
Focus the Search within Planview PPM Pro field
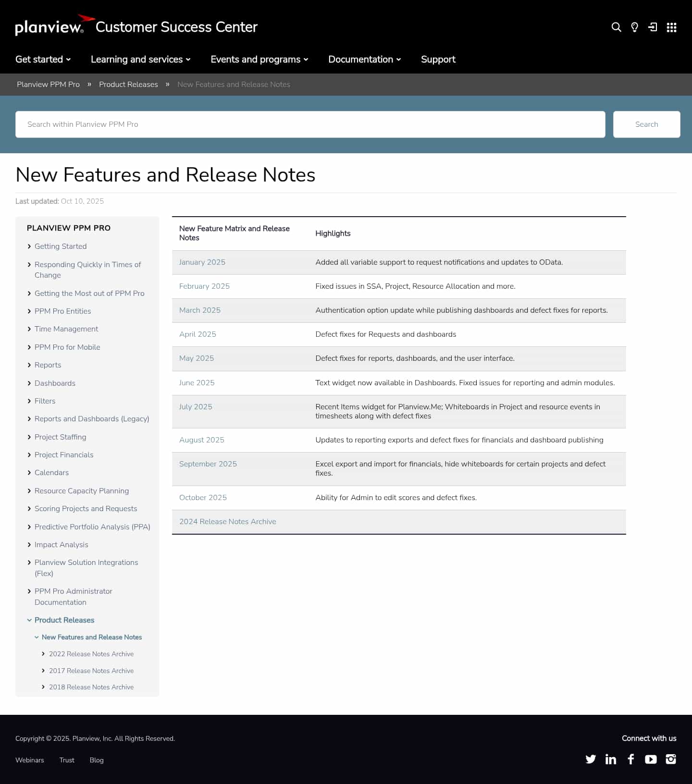click(x=310, y=124)
